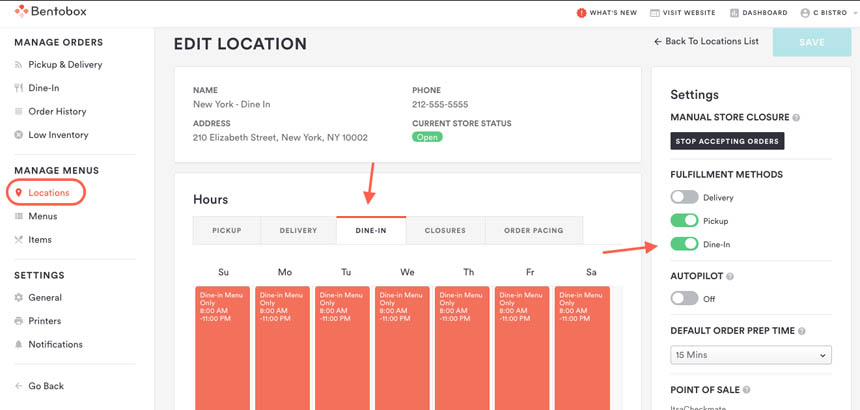Open the Order Pacing tab

coord(534,231)
